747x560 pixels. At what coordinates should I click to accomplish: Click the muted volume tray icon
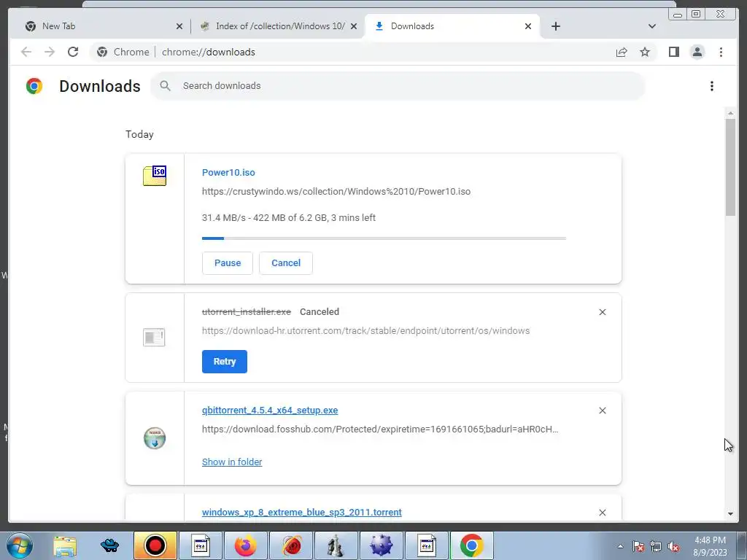click(x=673, y=546)
